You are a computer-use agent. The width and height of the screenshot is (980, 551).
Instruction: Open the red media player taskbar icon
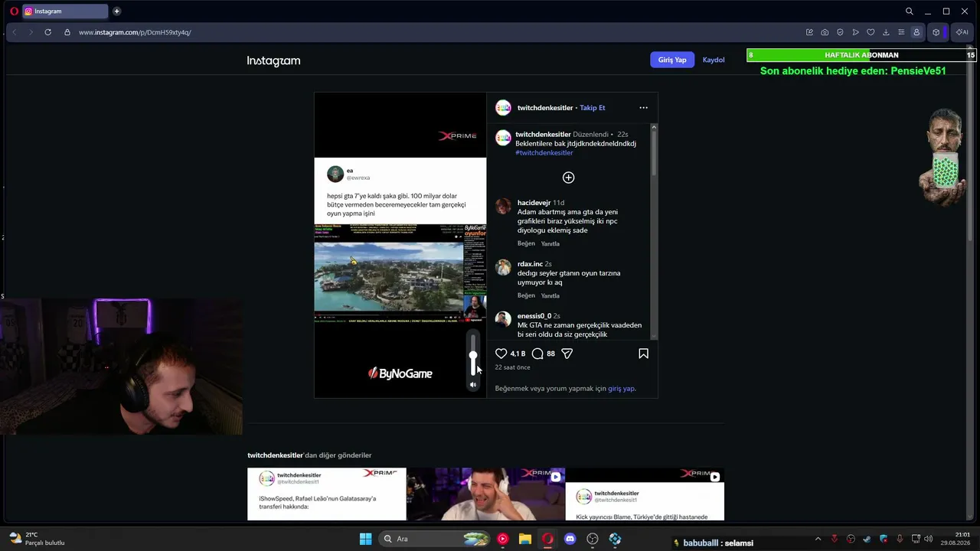pyautogui.click(x=502, y=539)
